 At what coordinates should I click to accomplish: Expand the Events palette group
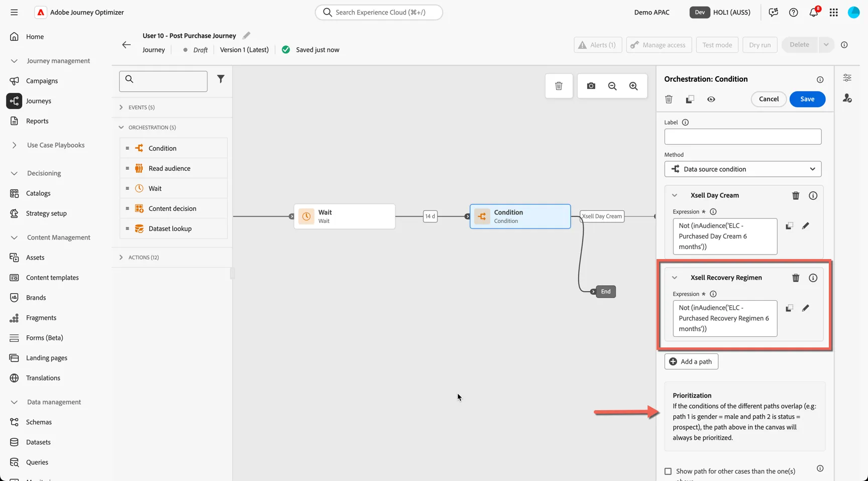click(121, 107)
